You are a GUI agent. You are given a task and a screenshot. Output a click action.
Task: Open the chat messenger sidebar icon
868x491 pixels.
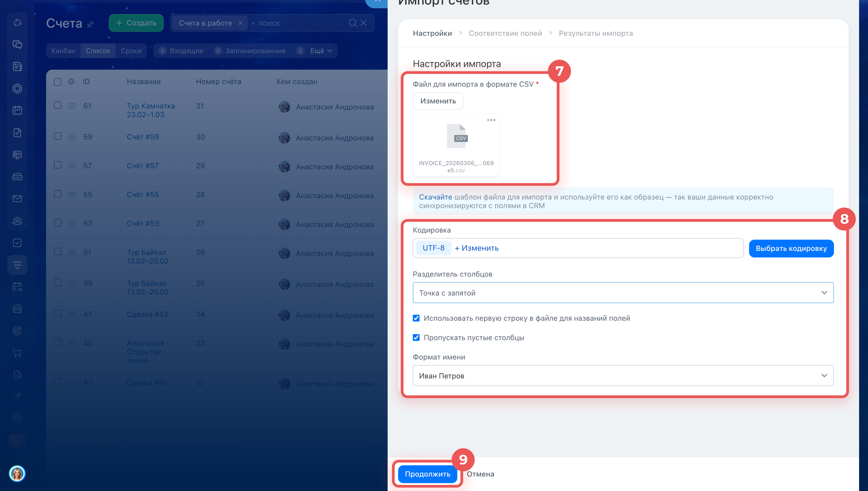17,45
